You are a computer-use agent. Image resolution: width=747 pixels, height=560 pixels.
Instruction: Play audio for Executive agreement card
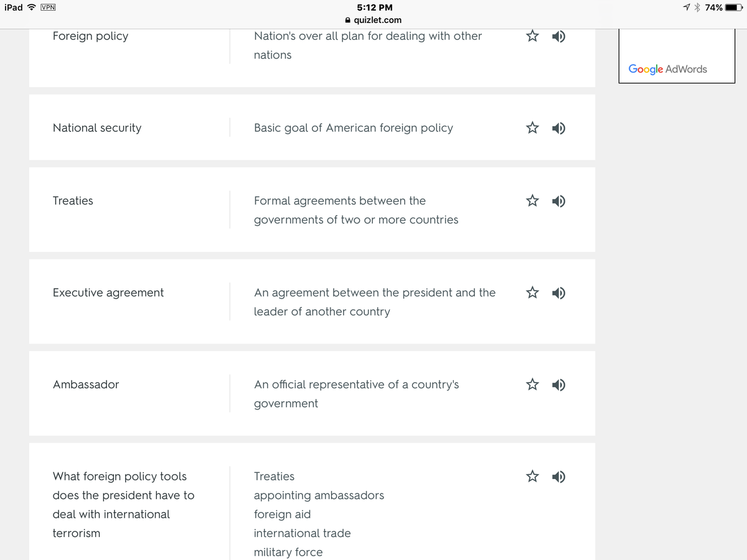(x=559, y=292)
